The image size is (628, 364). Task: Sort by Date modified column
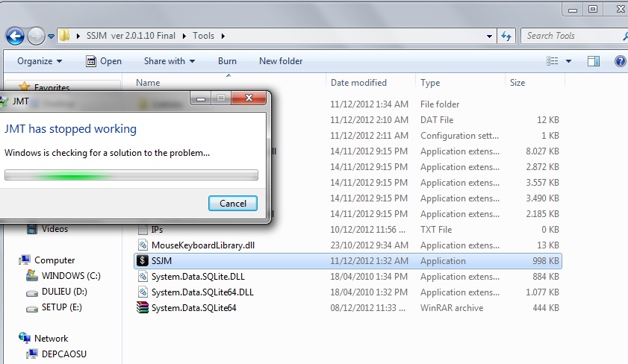click(358, 83)
